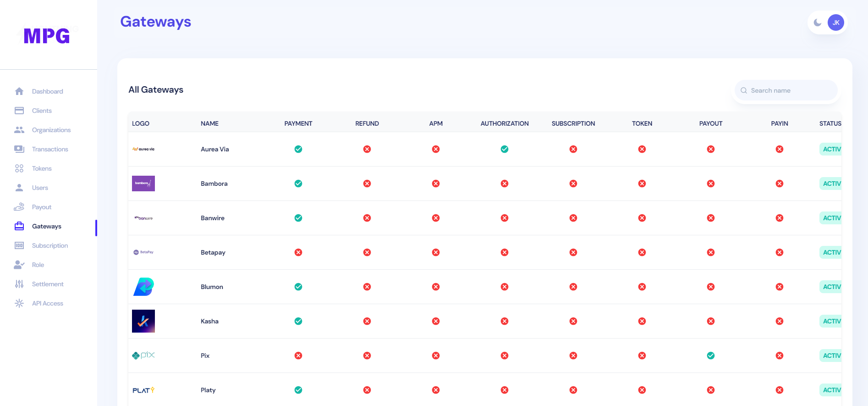Sort table by STATUS column header

(830, 123)
